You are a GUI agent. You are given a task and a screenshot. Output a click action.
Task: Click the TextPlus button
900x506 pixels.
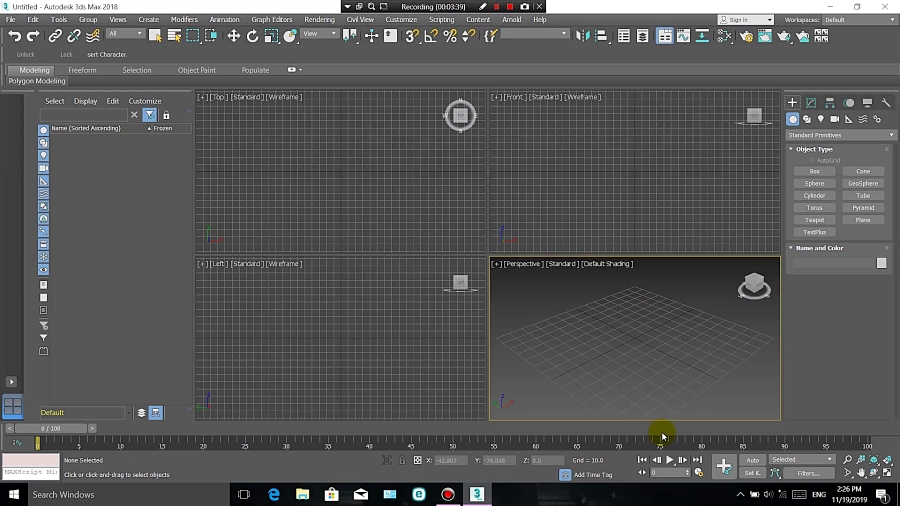click(814, 232)
